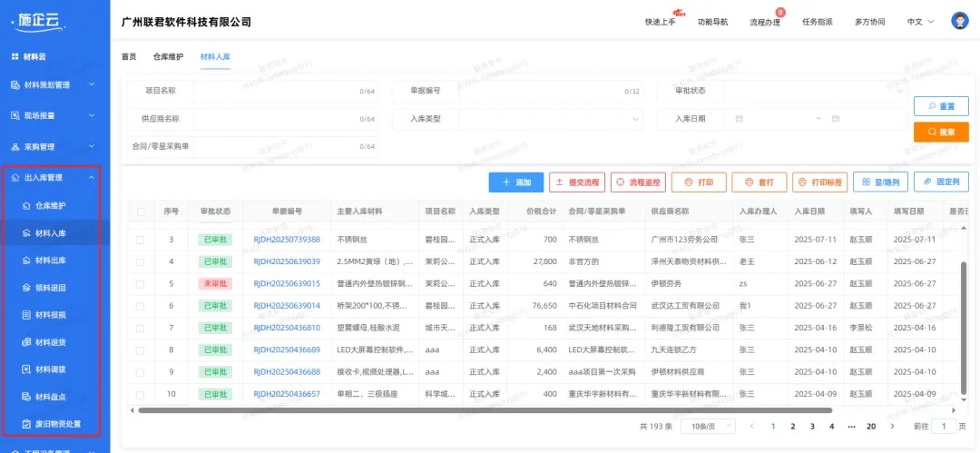The width and height of the screenshot is (980, 453).
Task: Collapse the 出入库管理 menu chevron
Action: tap(92, 178)
